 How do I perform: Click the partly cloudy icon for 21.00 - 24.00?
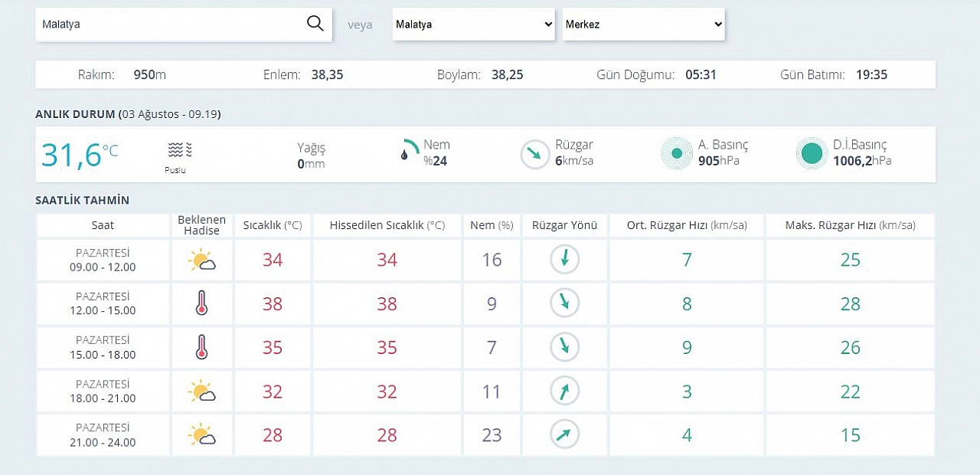pos(201,435)
